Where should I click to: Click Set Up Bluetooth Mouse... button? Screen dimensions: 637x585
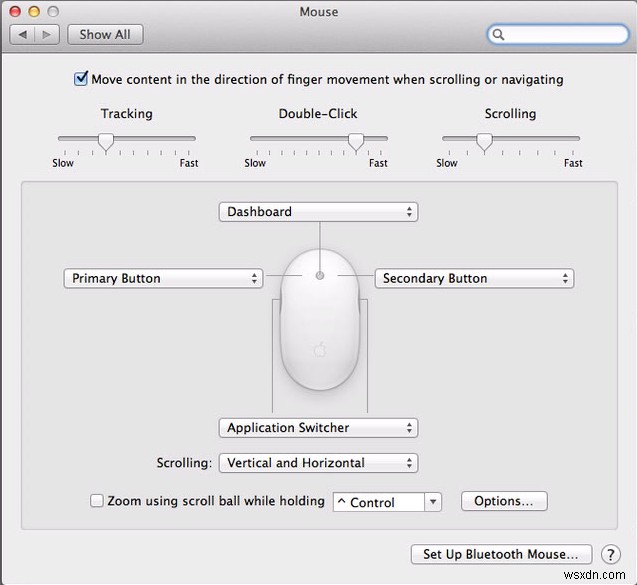coord(501,554)
